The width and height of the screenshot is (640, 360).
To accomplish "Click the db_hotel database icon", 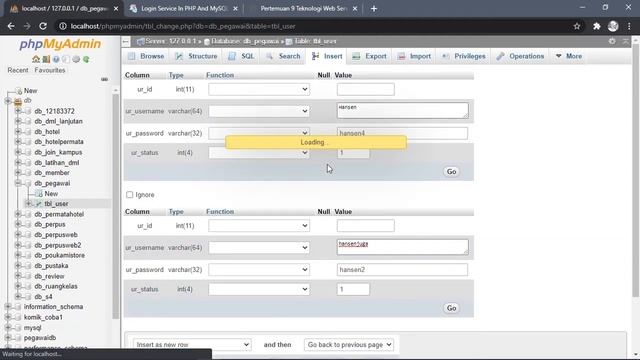I will pos(28,132).
